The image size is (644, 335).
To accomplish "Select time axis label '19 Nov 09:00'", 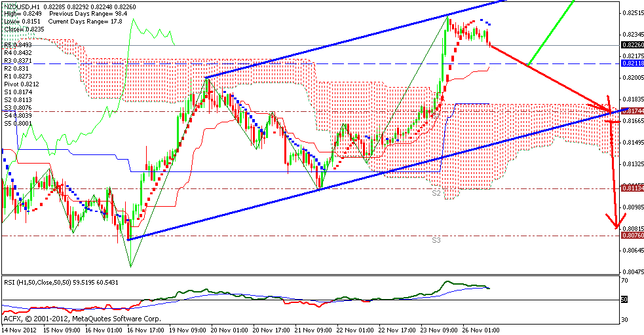I will pyautogui.click(x=187, y=330).
